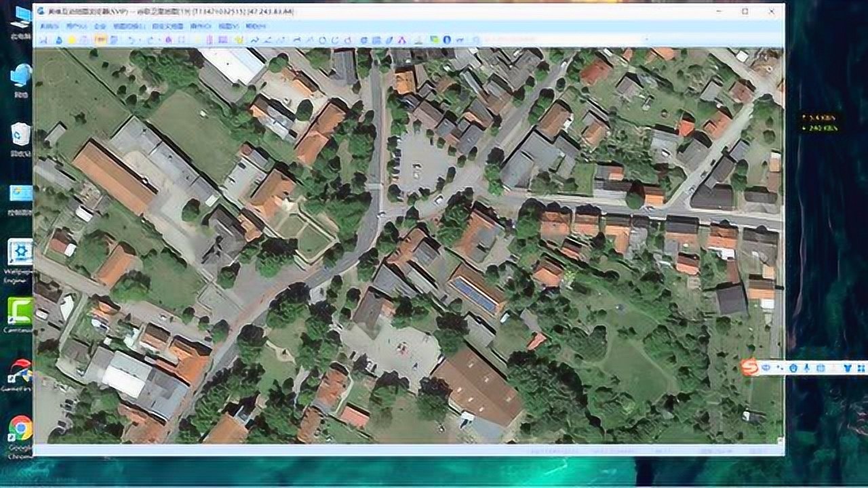868x488 pixels.
Task: Select the blue water-drop icon in the toolbar
Action: (x=59, y=40)
